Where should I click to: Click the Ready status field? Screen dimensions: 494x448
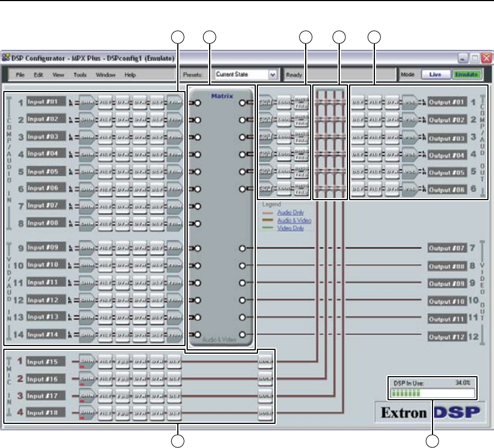tap(340, 75)
